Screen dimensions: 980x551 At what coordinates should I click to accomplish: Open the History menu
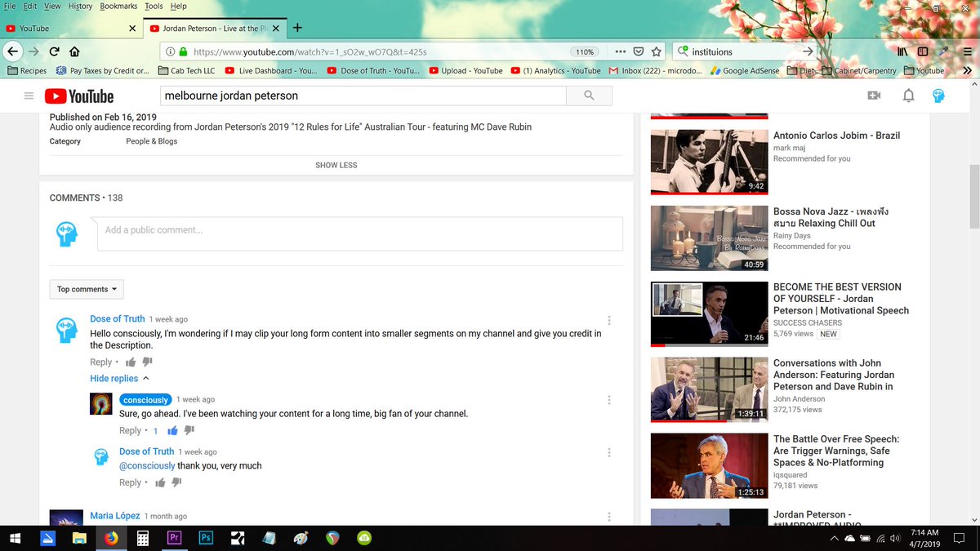(80, 6)
